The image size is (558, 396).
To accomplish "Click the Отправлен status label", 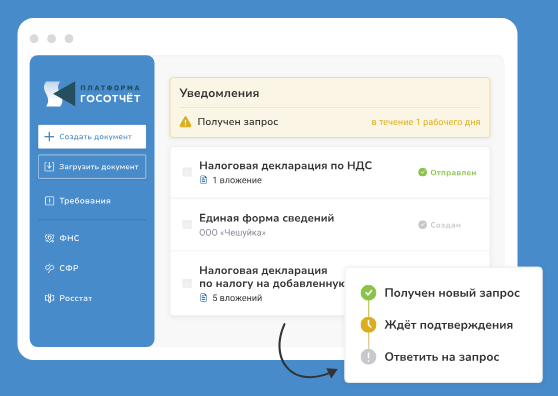I will (453, 173).
